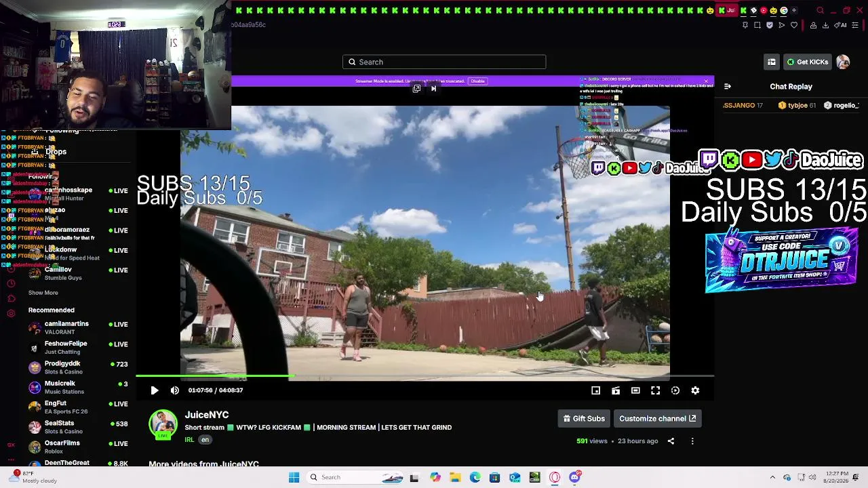868x488 pixels.
Task: Select the active Kick Juice tab
Action: point(727,11)
